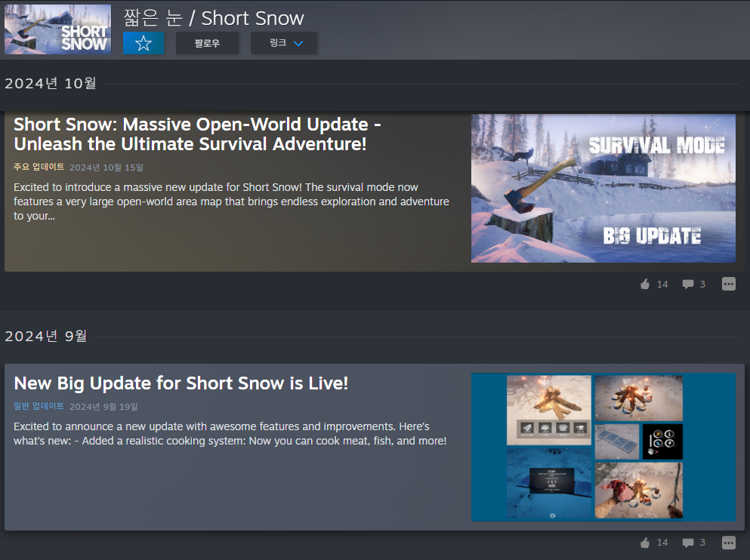Screen dimensions: 750x560
Task: Open the Short Snow game logo thumbnail
Action: point(58,29)
